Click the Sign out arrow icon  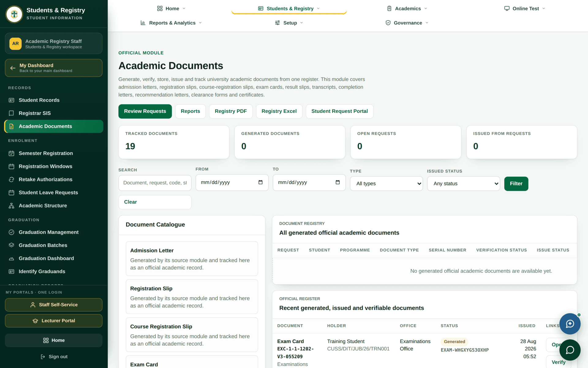click(43, 357)
